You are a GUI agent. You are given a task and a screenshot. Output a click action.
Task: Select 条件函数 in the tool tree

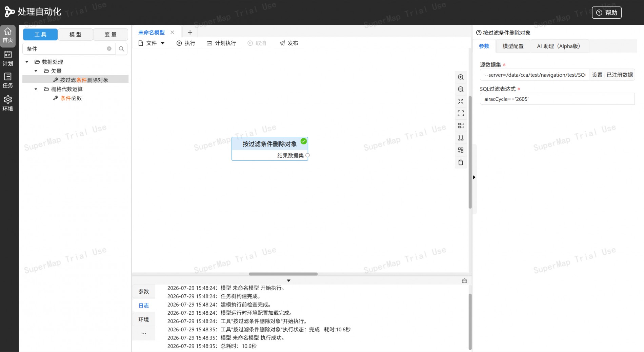click(x=71, y=98)
